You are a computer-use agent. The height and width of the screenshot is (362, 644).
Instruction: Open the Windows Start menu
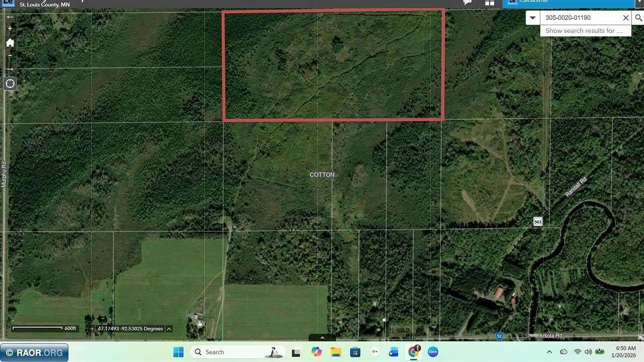click(178, 351)
